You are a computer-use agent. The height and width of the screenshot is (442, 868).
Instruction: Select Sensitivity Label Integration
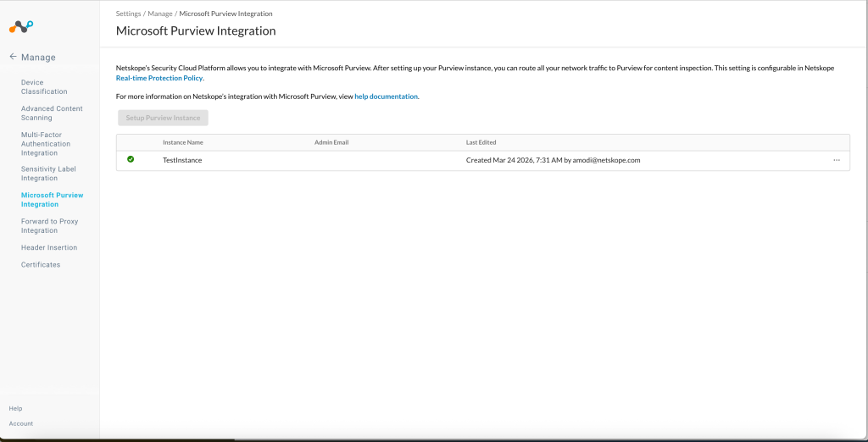48,174
